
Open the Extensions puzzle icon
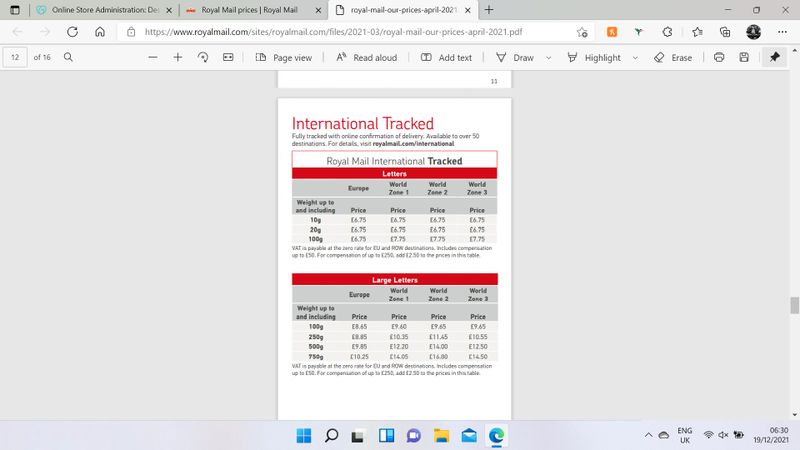click(x=667, y=32)
